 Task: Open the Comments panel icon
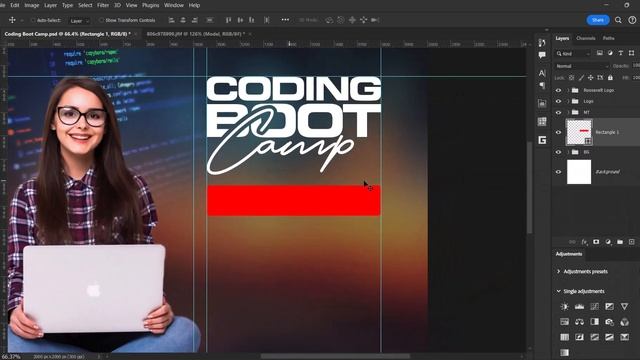click(542, 55)
